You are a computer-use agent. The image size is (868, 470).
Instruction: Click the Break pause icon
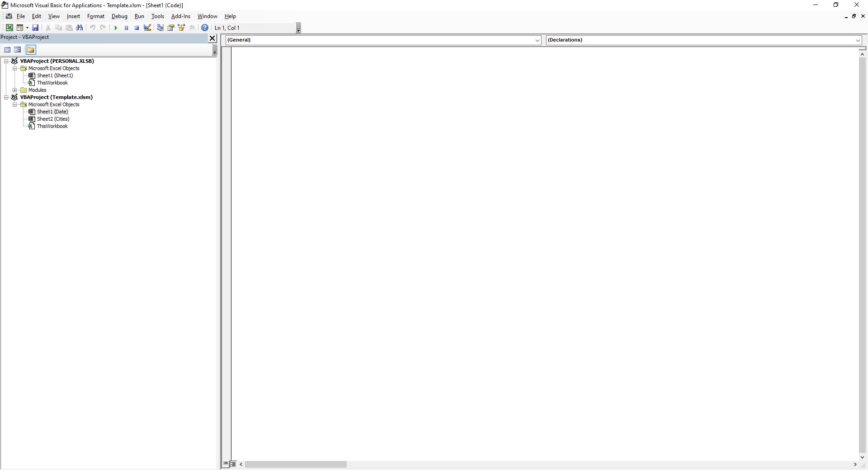point(126,28)
